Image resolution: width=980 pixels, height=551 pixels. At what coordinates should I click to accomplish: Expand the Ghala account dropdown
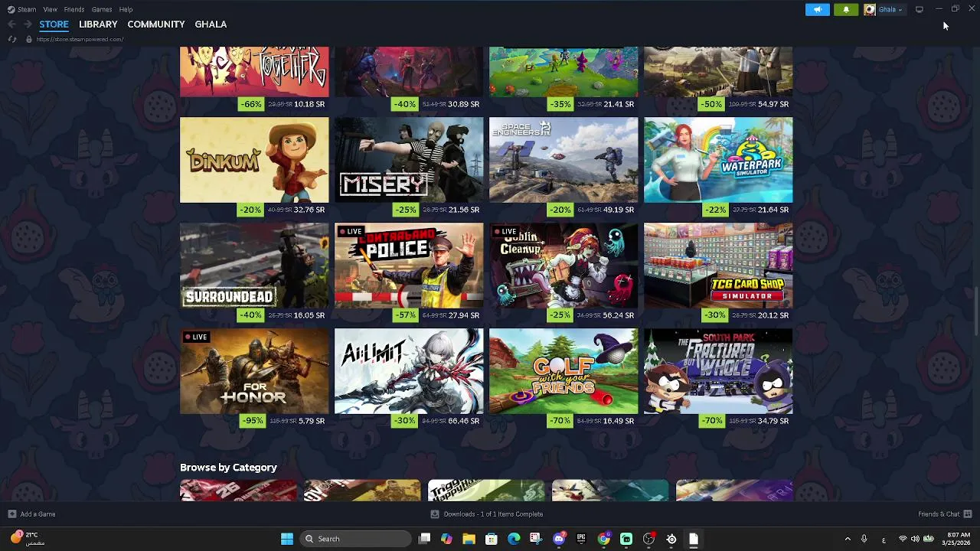click(900, 10)
